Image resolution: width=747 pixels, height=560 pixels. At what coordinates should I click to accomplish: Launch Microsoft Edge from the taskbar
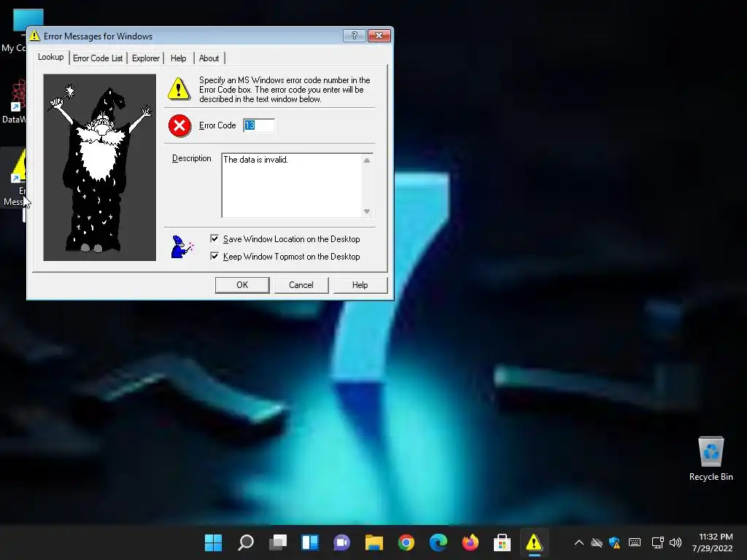click(438, 542)
